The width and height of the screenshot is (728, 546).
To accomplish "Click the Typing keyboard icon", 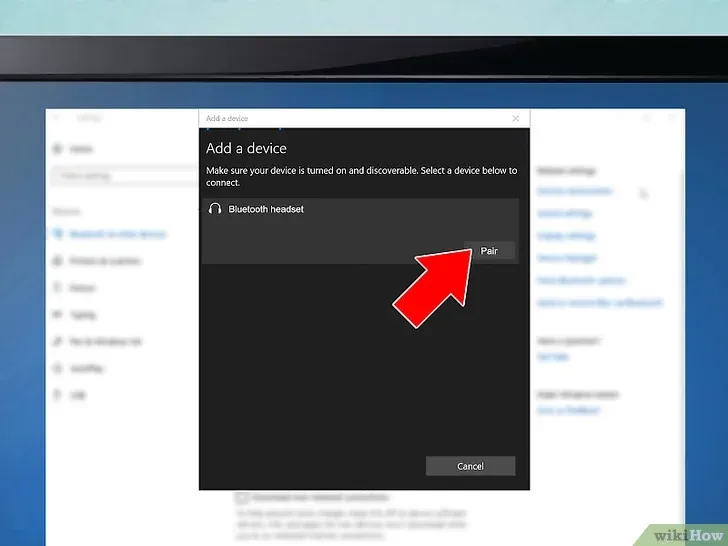I will coord(58,315).
